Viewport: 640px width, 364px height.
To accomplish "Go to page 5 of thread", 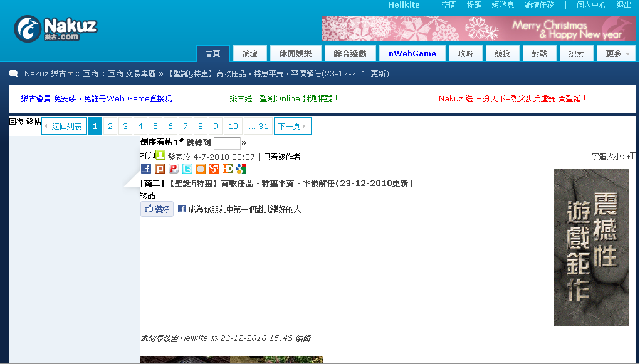I will 155,126.
